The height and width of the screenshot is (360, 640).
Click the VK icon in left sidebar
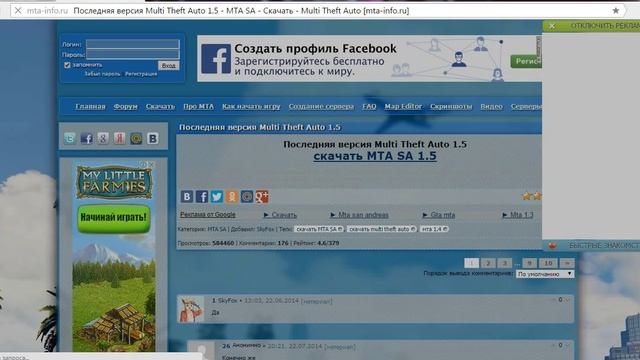pos(153,139)
